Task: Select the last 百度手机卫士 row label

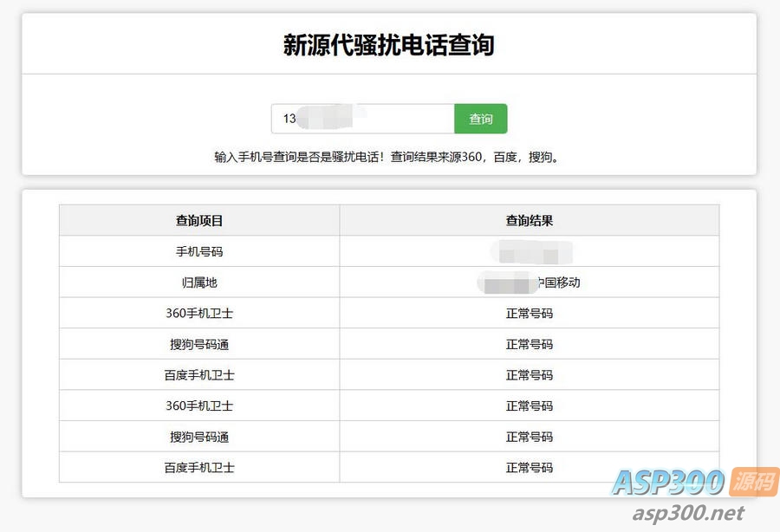Action: click(x=199, y=467)
